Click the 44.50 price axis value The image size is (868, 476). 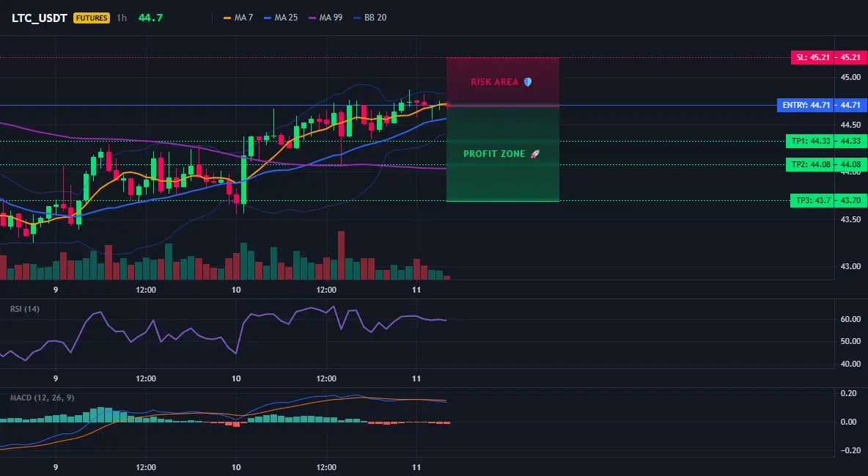click(x=851, y=125)
